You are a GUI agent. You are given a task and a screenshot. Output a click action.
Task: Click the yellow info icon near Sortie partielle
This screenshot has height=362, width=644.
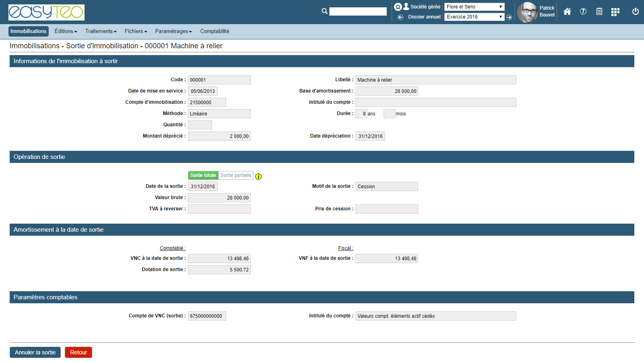(x=258, y=177)
